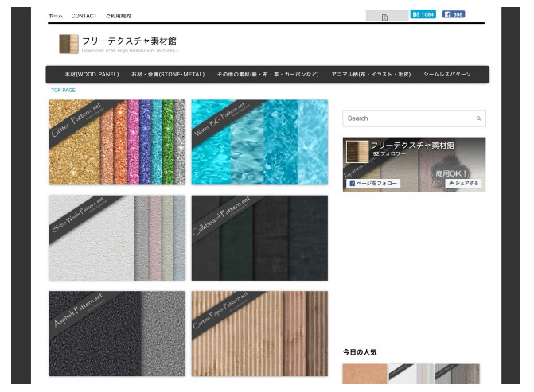Click the フリーテクスチャ素材館 site title
Screen dimensions: 534x392
(x=129, y=41)
